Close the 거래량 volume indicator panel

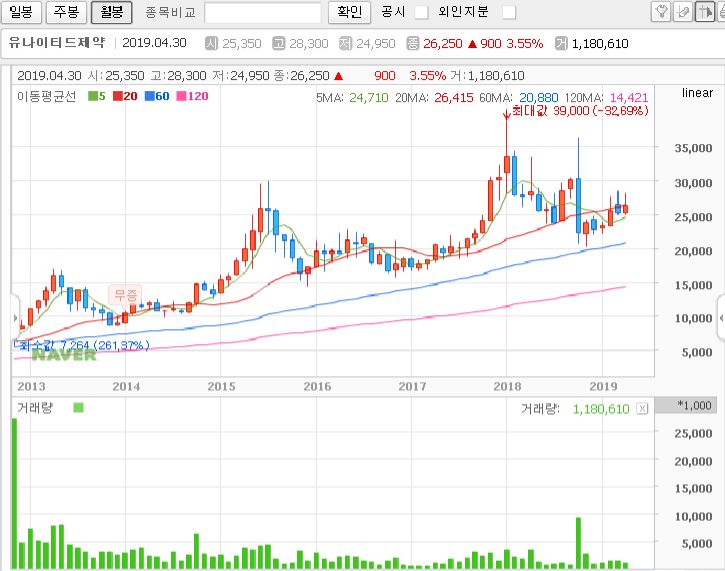click(642, 408)
